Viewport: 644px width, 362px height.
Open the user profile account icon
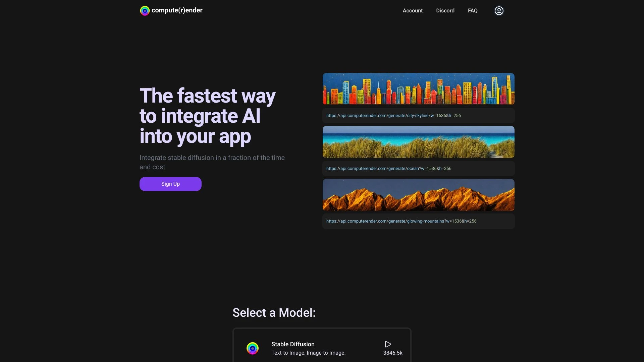(499, 10)
